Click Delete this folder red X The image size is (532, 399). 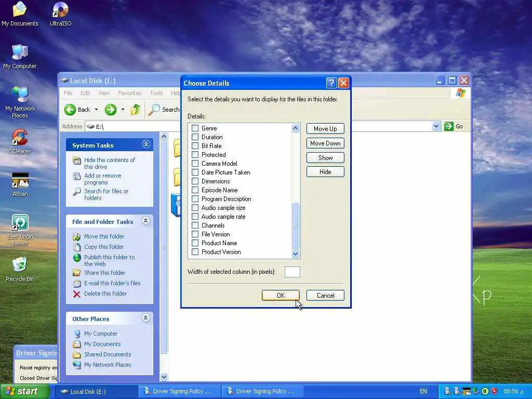(77, 294)
